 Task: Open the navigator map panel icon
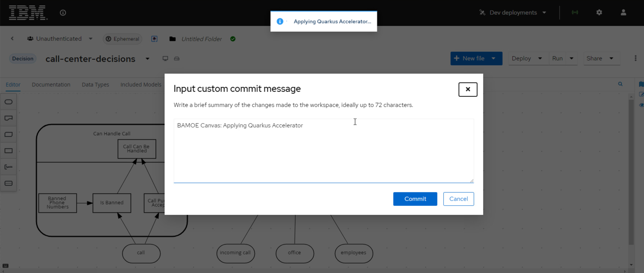click(x=641, y=84)
